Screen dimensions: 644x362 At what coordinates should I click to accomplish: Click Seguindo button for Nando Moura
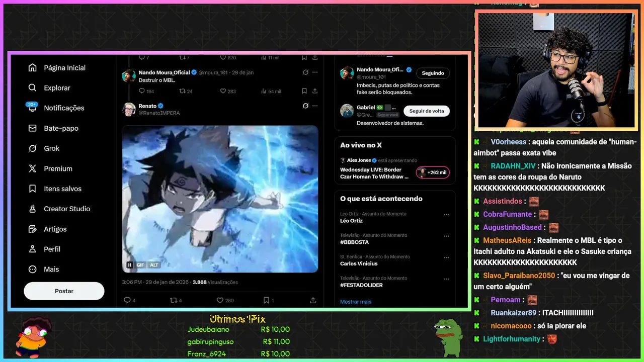click(x=433, y=73)
